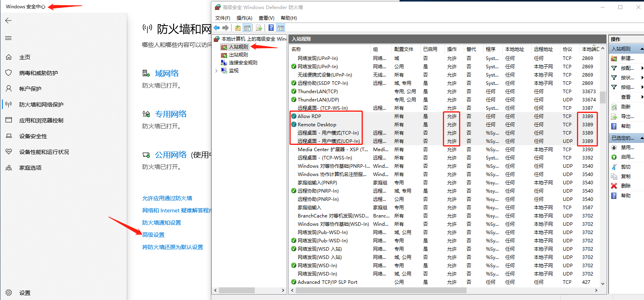The height and width of the screenshot is (300, 644).
Task: Click hamburger menu icon in Windows 安全中心
Action: [8, 38]
